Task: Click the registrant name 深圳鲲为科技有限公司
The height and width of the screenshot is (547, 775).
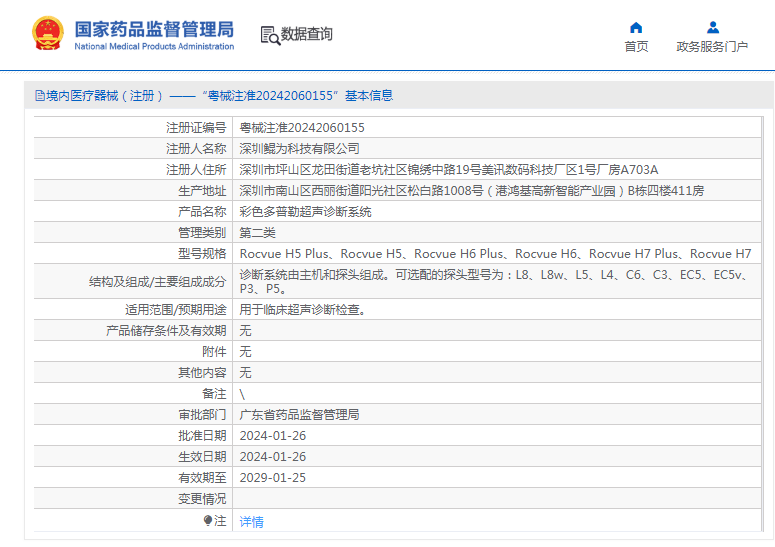Action: [299, 149]
